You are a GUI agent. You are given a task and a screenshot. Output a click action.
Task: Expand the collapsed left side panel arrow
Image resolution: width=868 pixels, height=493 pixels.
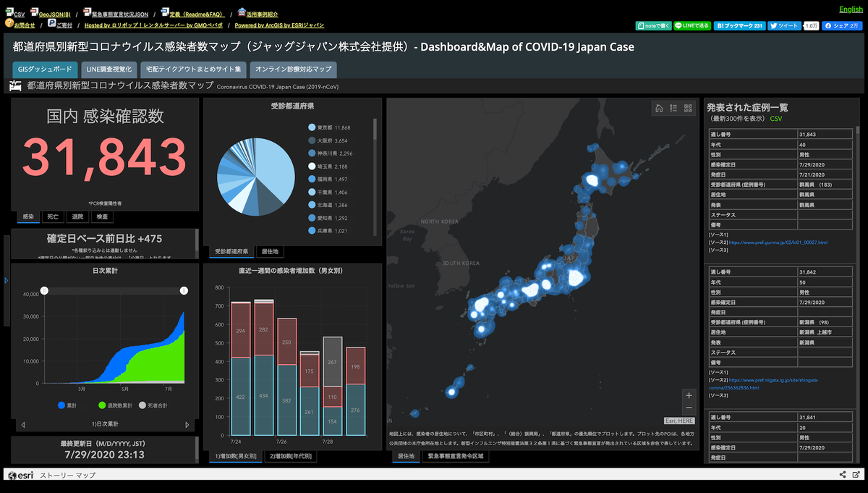[7, 280]
